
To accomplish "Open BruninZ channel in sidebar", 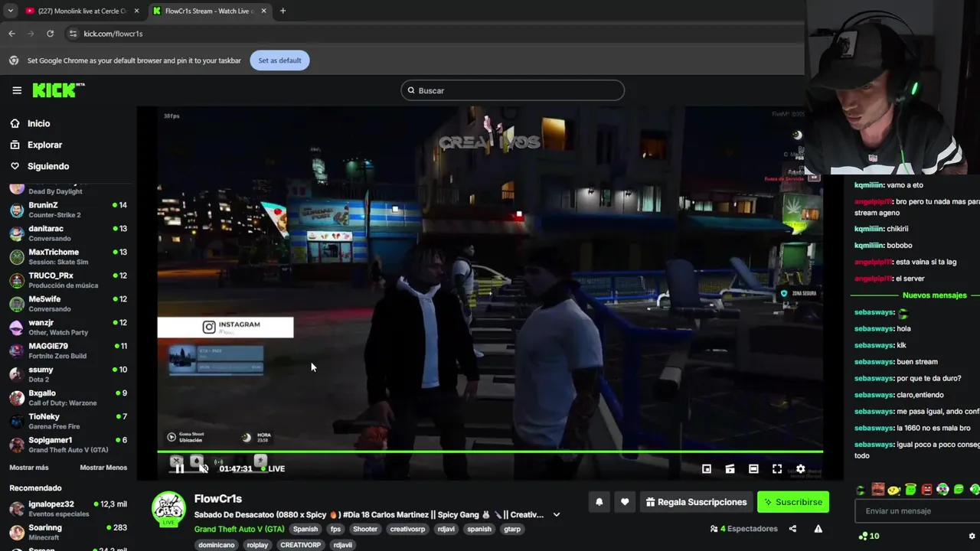I will coord(67,210).
